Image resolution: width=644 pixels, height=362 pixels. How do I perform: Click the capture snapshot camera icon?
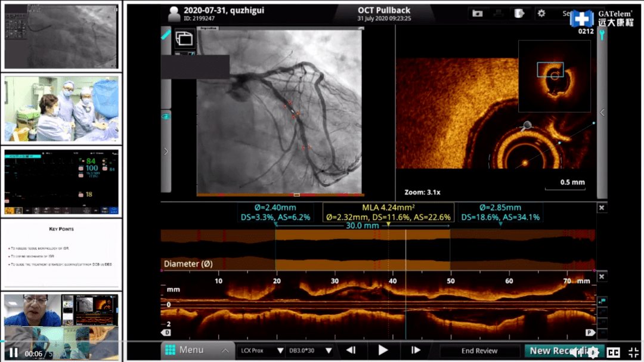pyautogui.click(x=477, y=14)
